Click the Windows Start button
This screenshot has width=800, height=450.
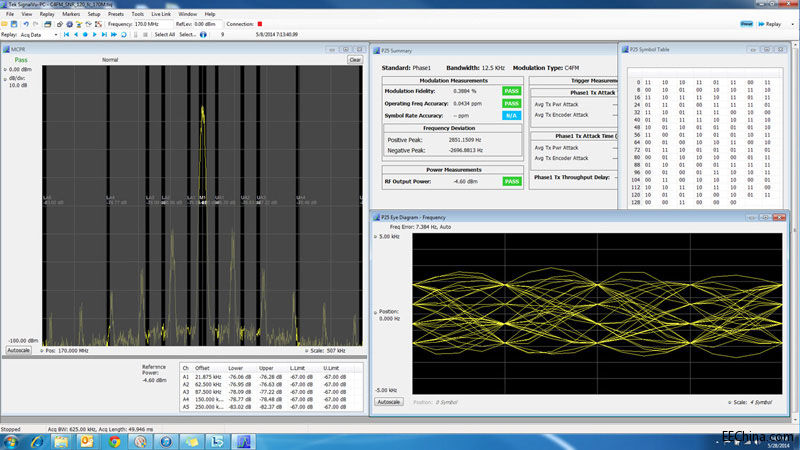pos(11,441)
